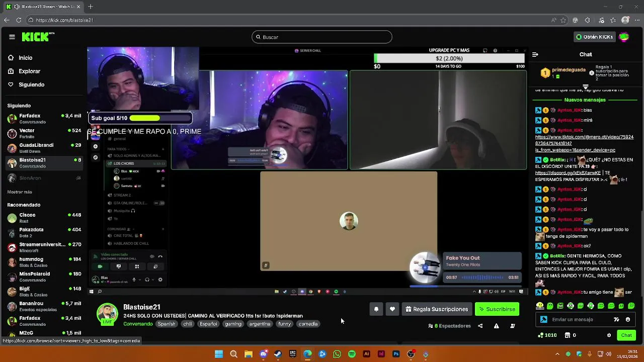Open the channel points 1010 balance
Image resolution: width=644 pixels, height=362 pixels.
coord(547,335)
